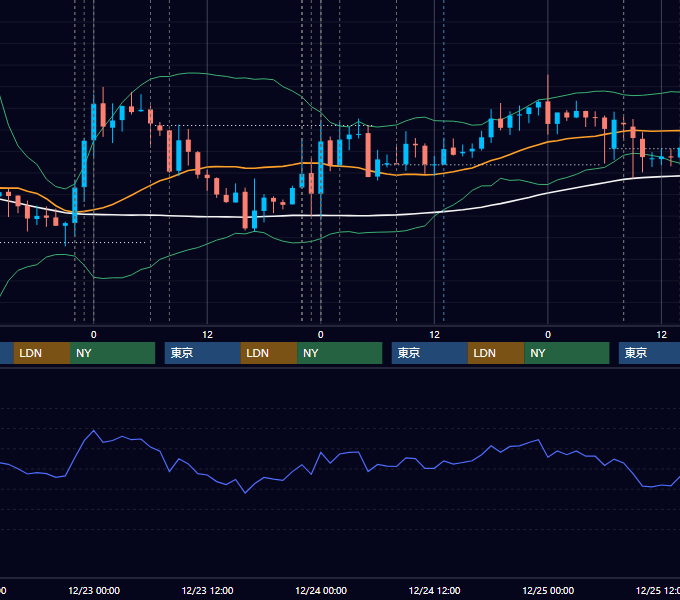
Task: Click the 12/25 00:00 date label
Action: tap(548, 590)
